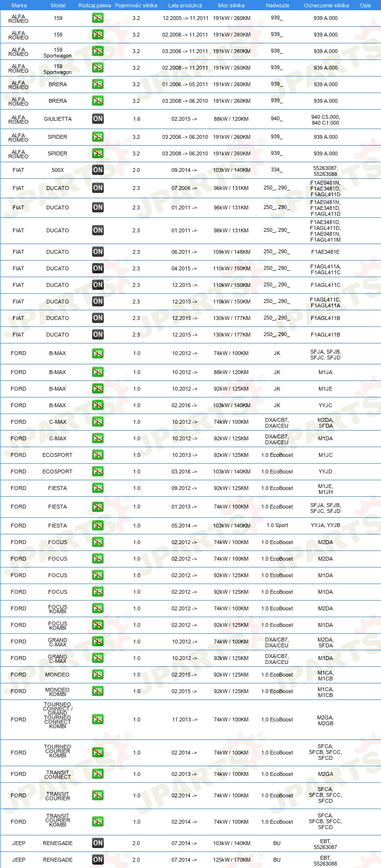Click production date 02.2016 ->
The width and height of the screenshot is (381, 868).
(x=185, y=405)
